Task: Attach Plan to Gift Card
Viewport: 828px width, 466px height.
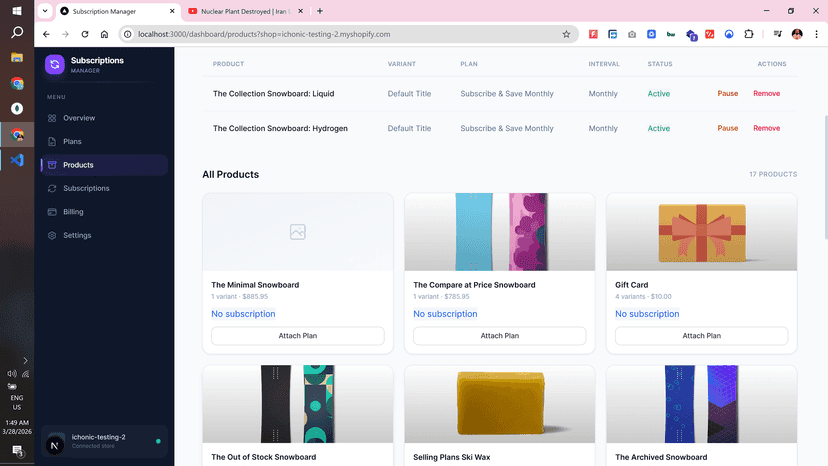Action: [701, 335]
